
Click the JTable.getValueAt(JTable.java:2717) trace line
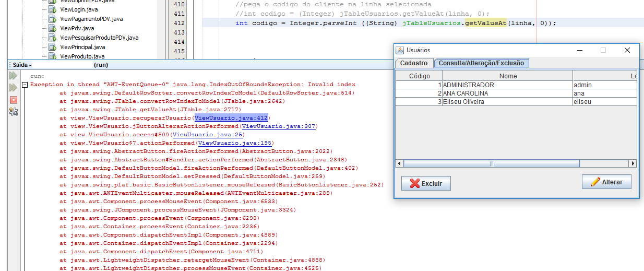click(150, 110)
